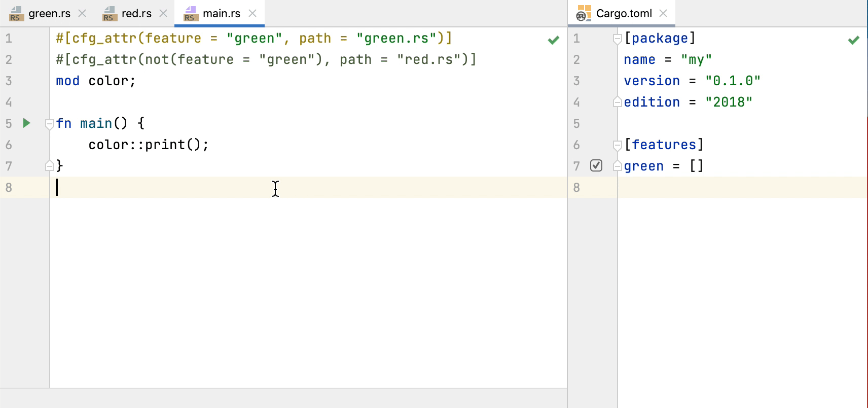
Task: Click the "green.rs" path string
Action: tap(396, 38)
